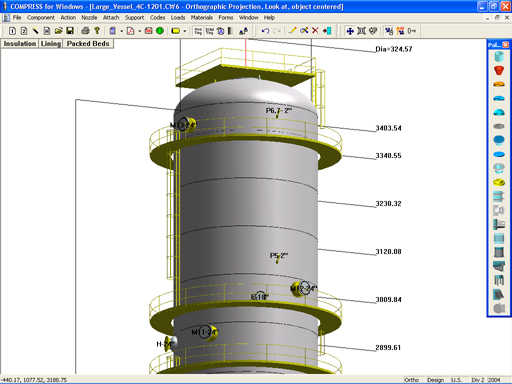The height and width of the screenshot is (384, 512).
Task: Open help with the question mark icon
Action: [97, 31]
